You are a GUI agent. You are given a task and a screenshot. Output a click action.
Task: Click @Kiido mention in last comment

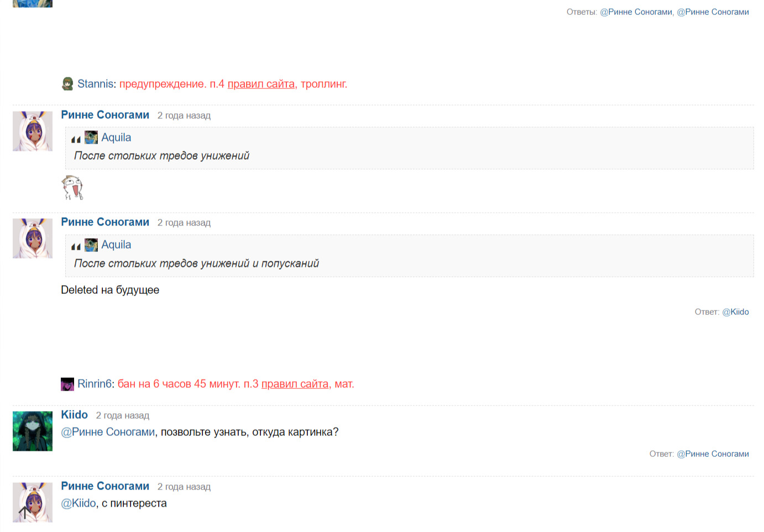click(x=79, y=503)
